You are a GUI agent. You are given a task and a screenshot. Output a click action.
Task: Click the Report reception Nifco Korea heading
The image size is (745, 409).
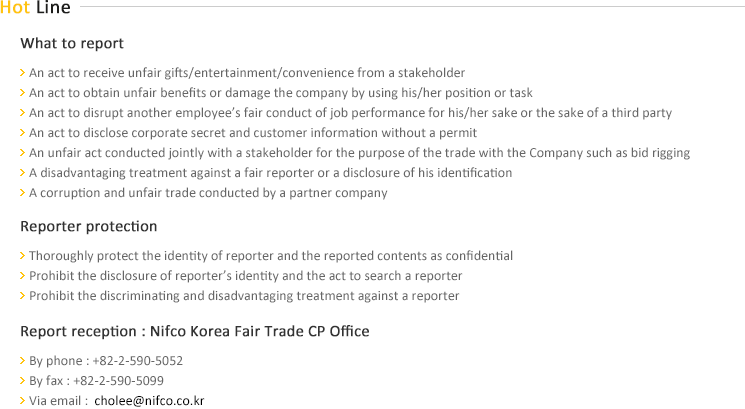pyautogui.click(x=195, y=331)
